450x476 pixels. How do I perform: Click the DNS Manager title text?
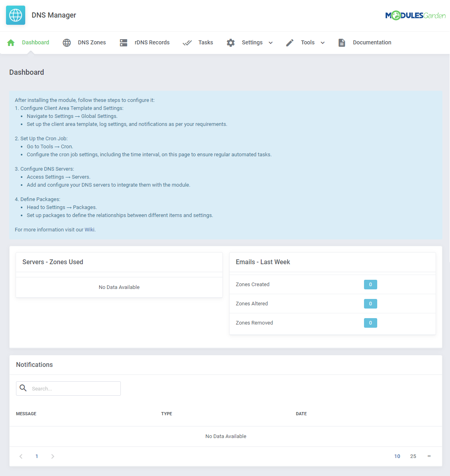click(54, 15)
